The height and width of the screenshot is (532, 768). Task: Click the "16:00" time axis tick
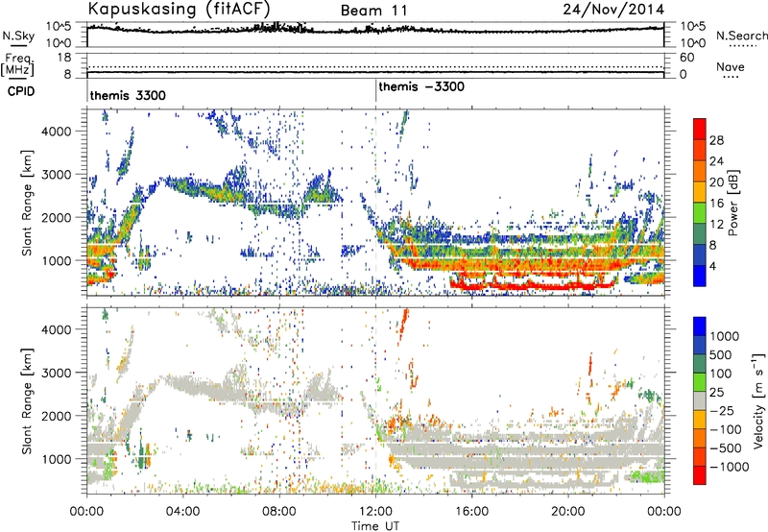(x=471, y=512)
